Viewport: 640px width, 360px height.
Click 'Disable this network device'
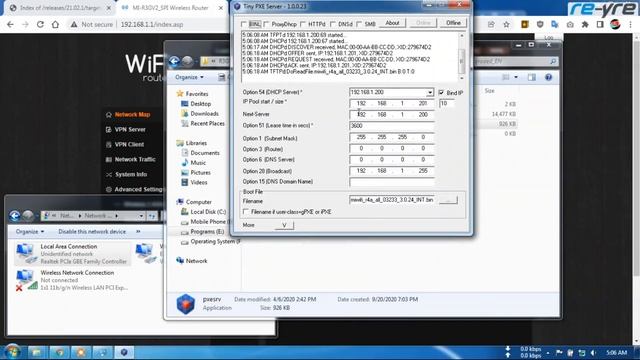coord(92,231)
